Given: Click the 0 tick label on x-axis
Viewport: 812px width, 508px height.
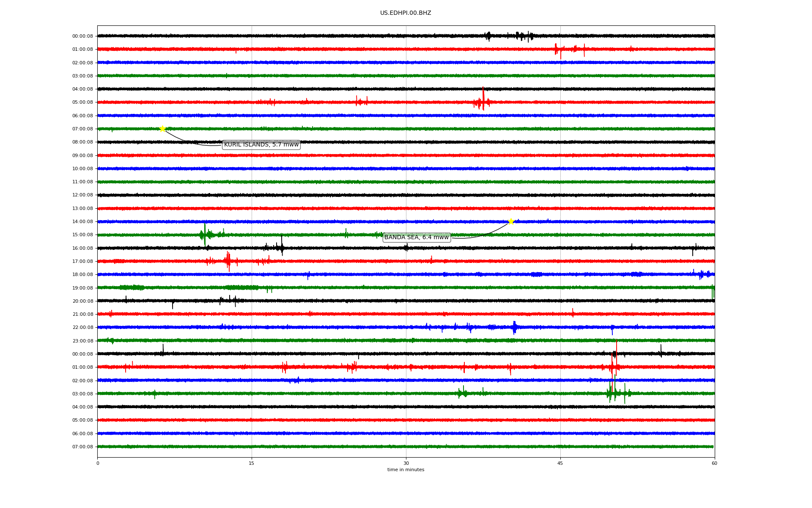Looking at the screenshot, I should tap(98, 463).
